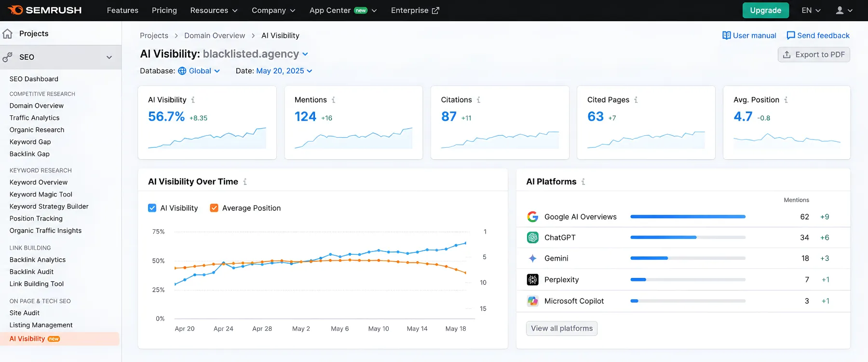Click the Microsoft Copilot icon

pyautogui.click(x=532, y=301)
